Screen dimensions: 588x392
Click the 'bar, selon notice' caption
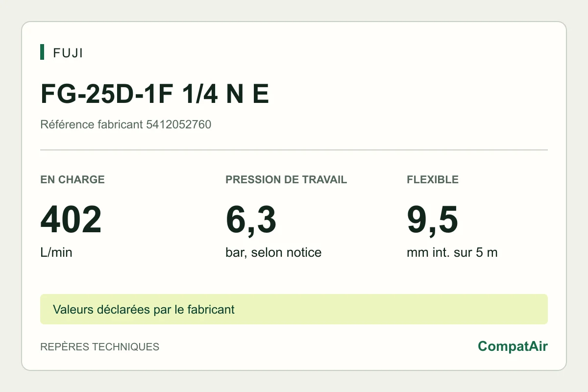pyautogui.click(x=273, y=253)
